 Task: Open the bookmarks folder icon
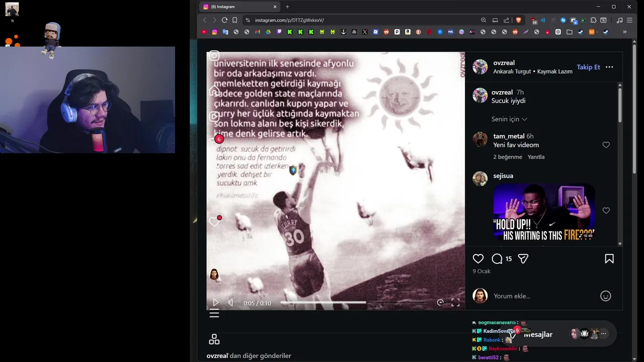570,32
